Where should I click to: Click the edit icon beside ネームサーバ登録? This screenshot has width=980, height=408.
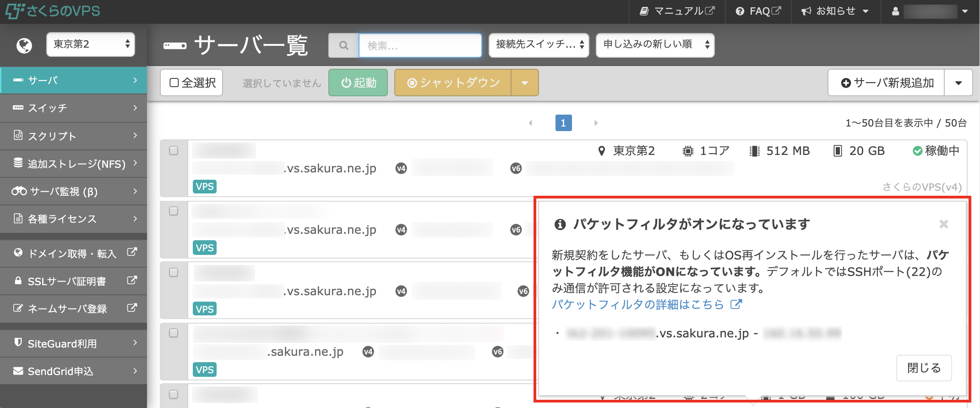coord(18,308)
